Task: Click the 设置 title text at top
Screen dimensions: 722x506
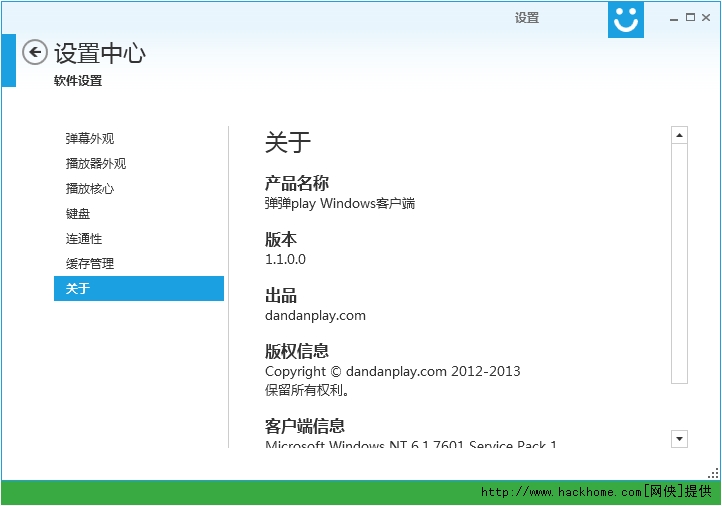Action: click(x=527, y=18)
